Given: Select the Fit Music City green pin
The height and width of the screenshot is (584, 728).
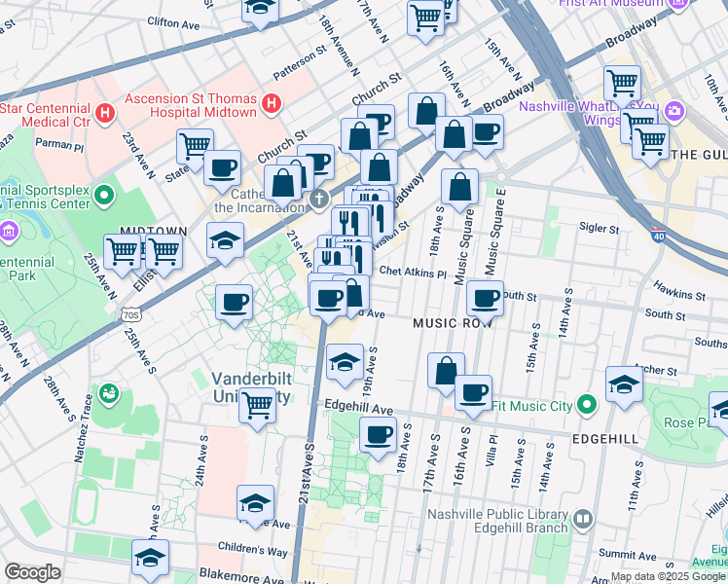Looking at the screenshot, I should [x=587, y=405].
